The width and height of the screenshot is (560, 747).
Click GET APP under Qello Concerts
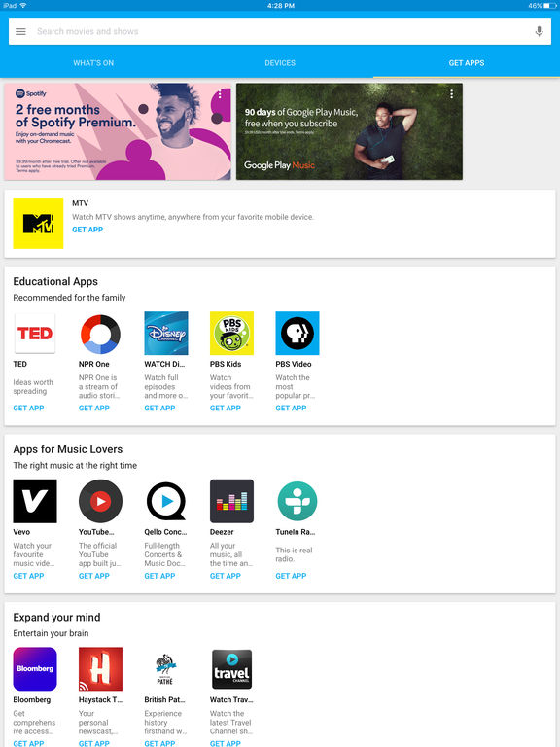point(159,576)
